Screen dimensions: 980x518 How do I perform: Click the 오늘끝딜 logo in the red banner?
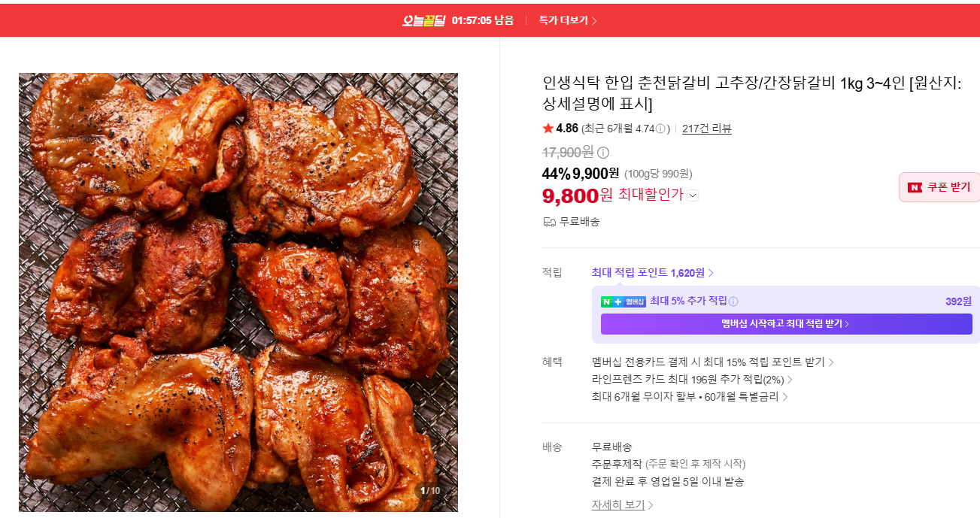[424, 20]
